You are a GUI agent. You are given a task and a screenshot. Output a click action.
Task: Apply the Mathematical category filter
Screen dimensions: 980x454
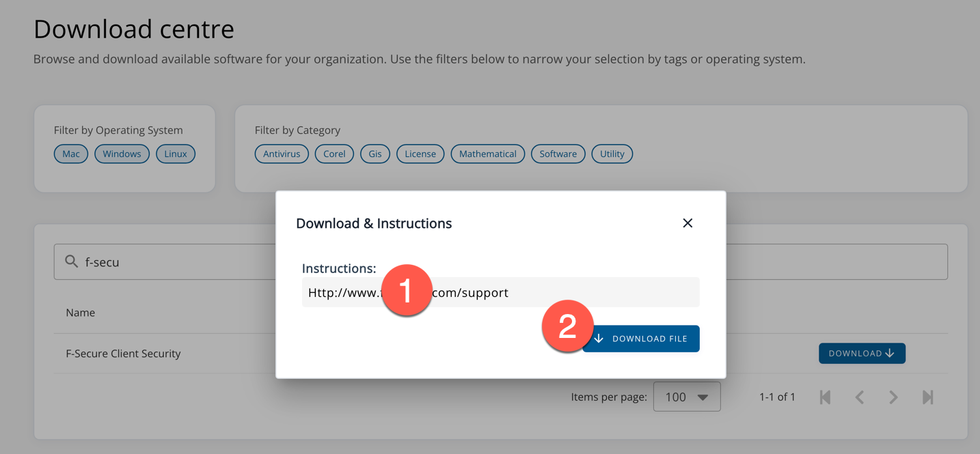tap(487, 154)
